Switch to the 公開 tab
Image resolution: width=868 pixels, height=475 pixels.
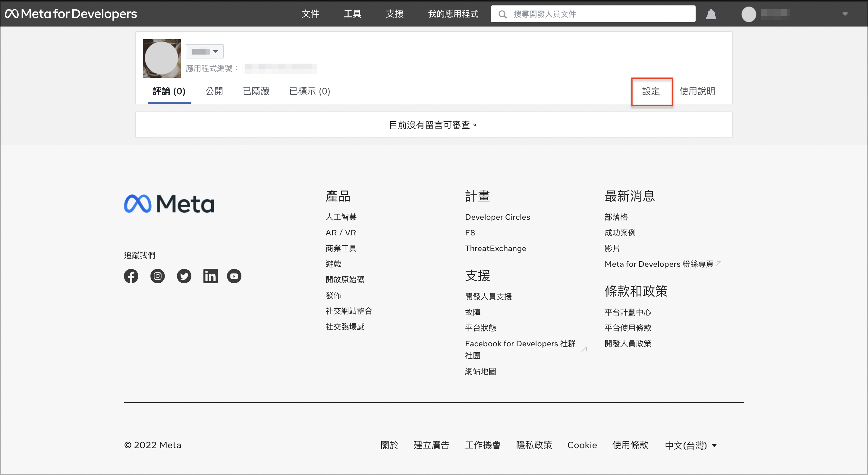[x=214, y=91]
